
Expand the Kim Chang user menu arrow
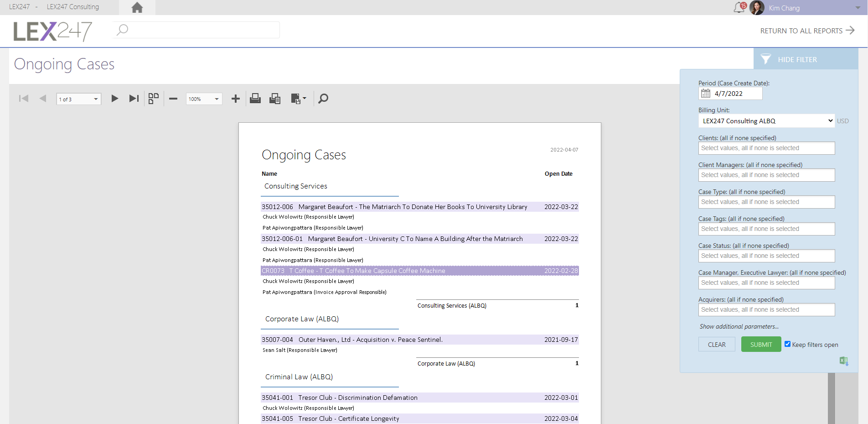pyautogui.click(x=858, y=8)
